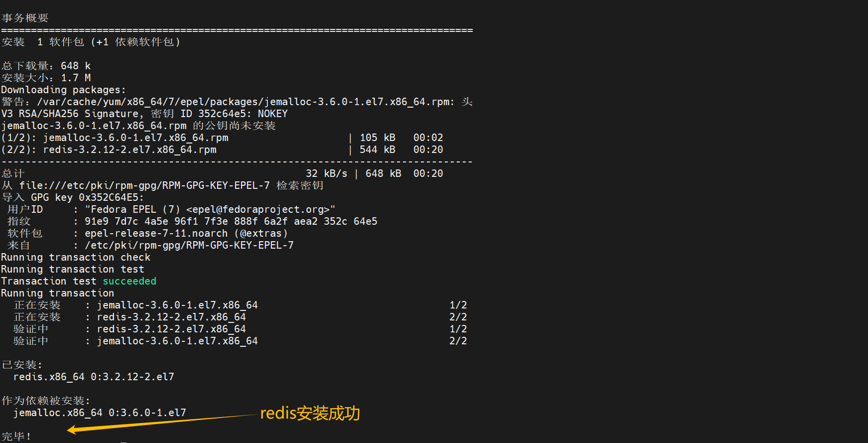
Task: Click the 'redis.x86_64 0:3.2.12-2.el7' line
Action: click(94, 377)
